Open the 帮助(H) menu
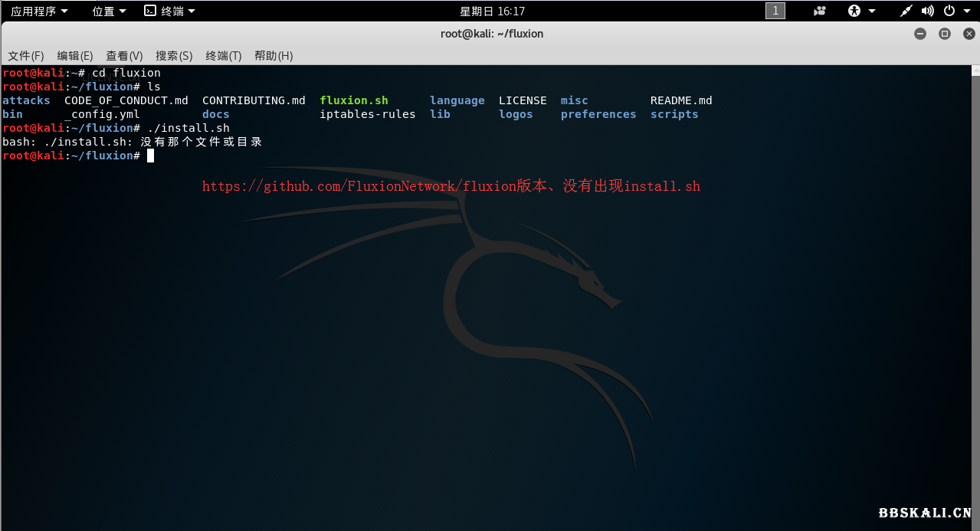 pyautogui.click(x=273, y=55)
